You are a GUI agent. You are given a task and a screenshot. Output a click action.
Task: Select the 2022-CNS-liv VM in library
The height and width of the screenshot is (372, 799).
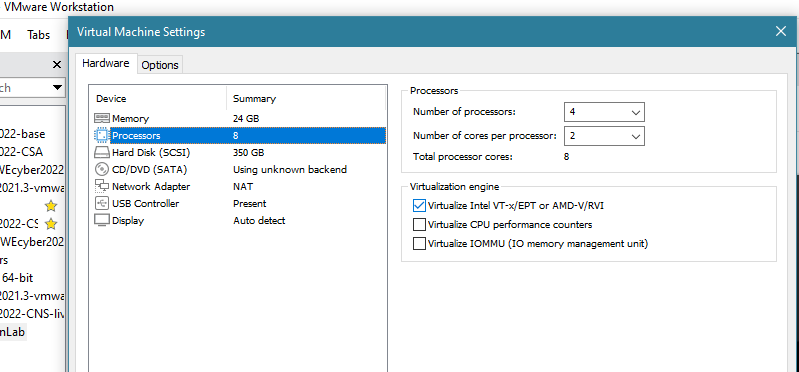tap(32, 313)
